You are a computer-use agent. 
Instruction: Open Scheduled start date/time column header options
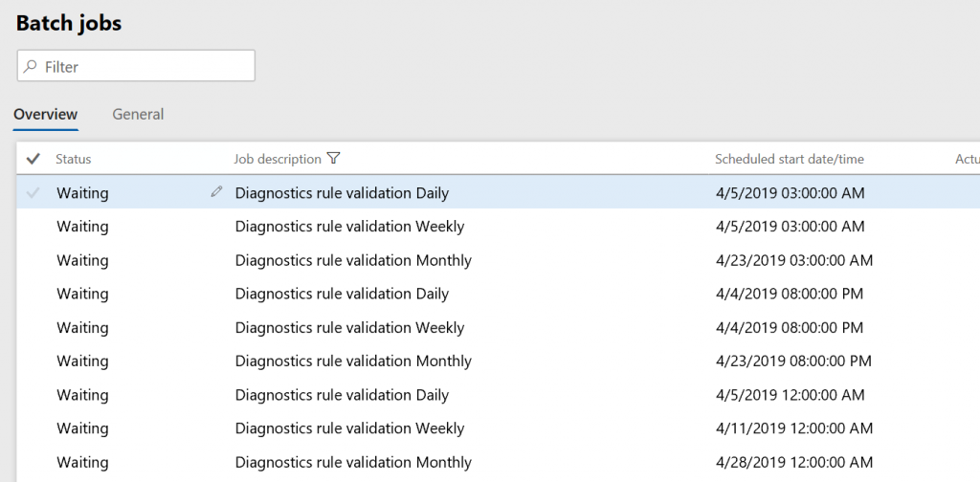789,159
